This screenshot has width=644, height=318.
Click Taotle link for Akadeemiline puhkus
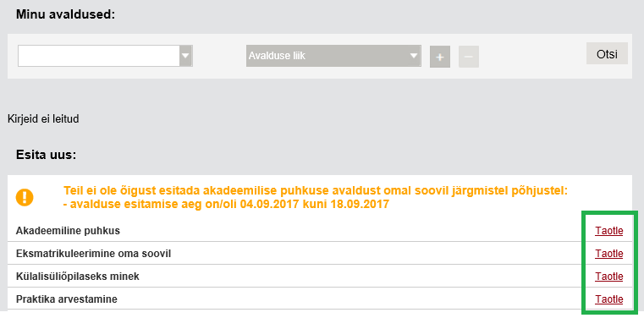[609, 231]
